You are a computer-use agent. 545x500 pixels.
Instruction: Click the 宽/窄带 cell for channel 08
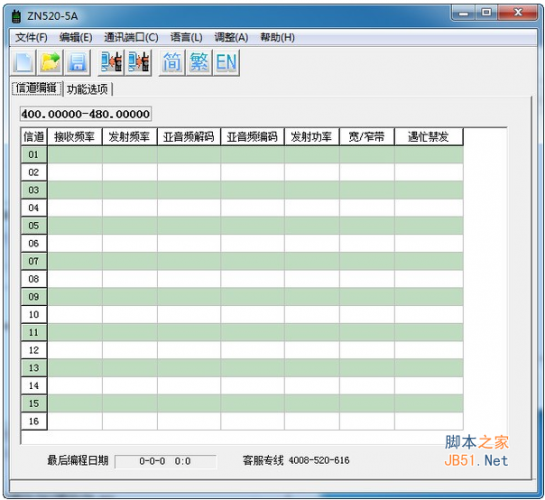click(367, 279)
